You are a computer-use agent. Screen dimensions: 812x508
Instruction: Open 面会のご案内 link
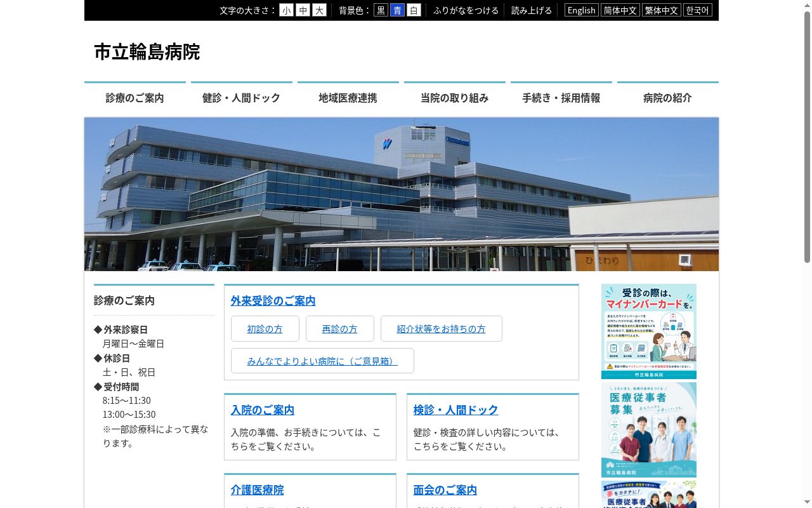(x=445, y=490)
